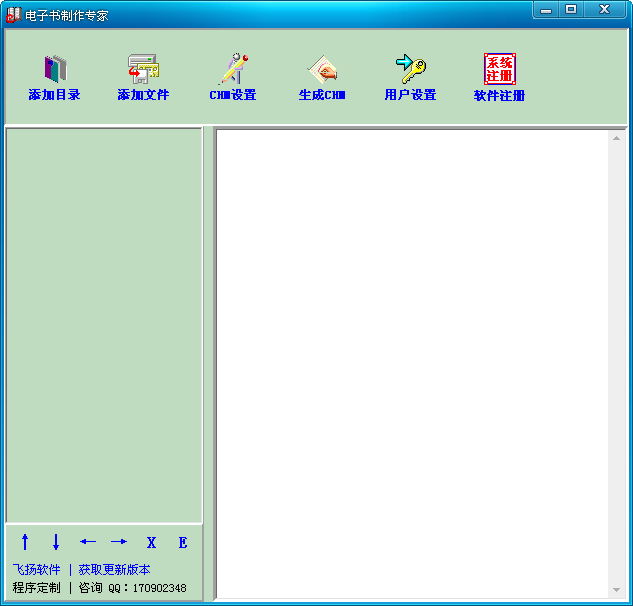Viewport: 633px width, 606px height.
Task: Click the red 软件注册 (Register Software) icon
Action: click(x=499, y=69)
